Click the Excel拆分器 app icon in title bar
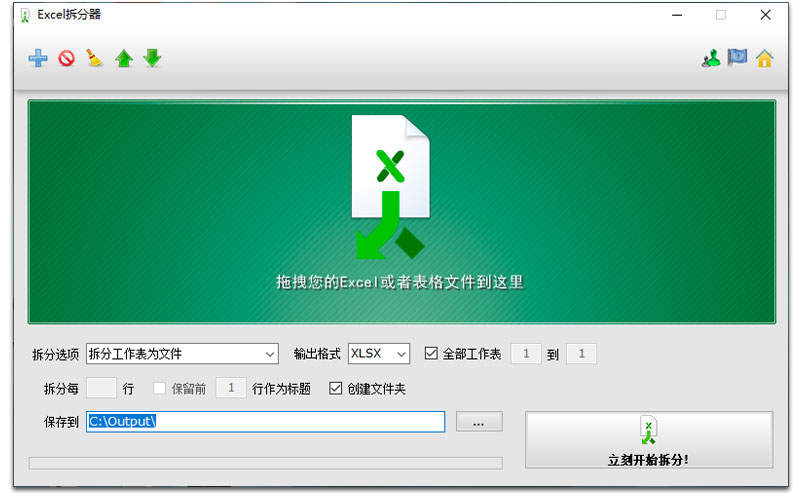 pos(24,15)
